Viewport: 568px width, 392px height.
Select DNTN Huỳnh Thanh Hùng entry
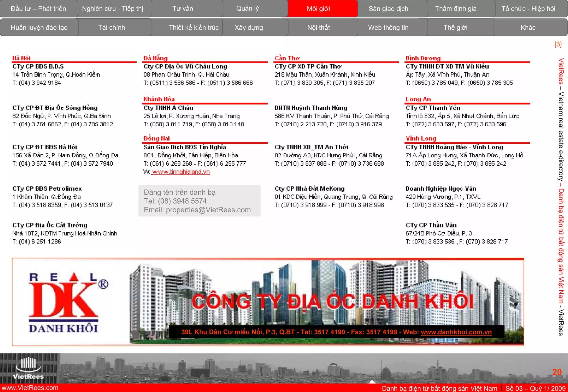(x=311, y=108)
